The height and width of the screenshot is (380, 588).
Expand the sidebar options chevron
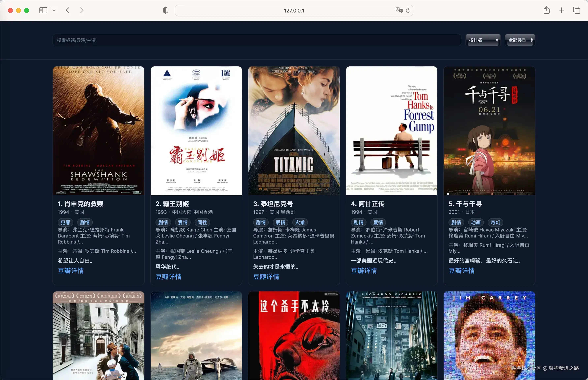pyautogui.click(x=54, y=10)
